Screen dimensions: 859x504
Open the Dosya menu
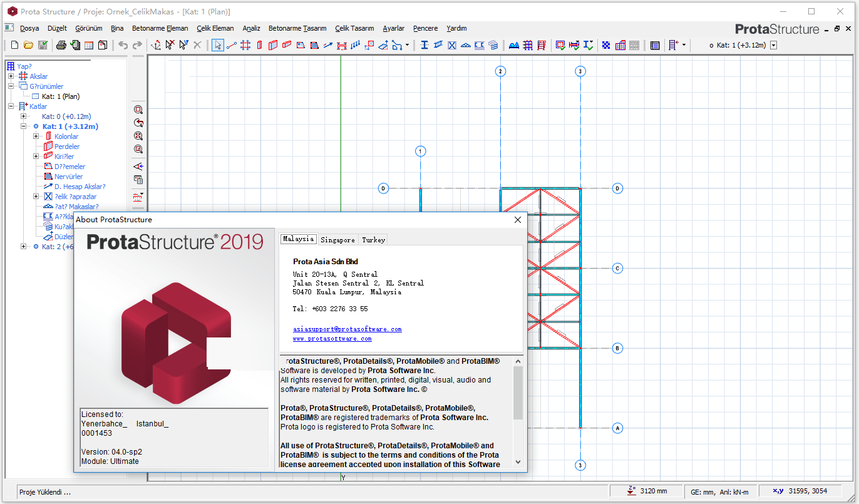(29, 28)
